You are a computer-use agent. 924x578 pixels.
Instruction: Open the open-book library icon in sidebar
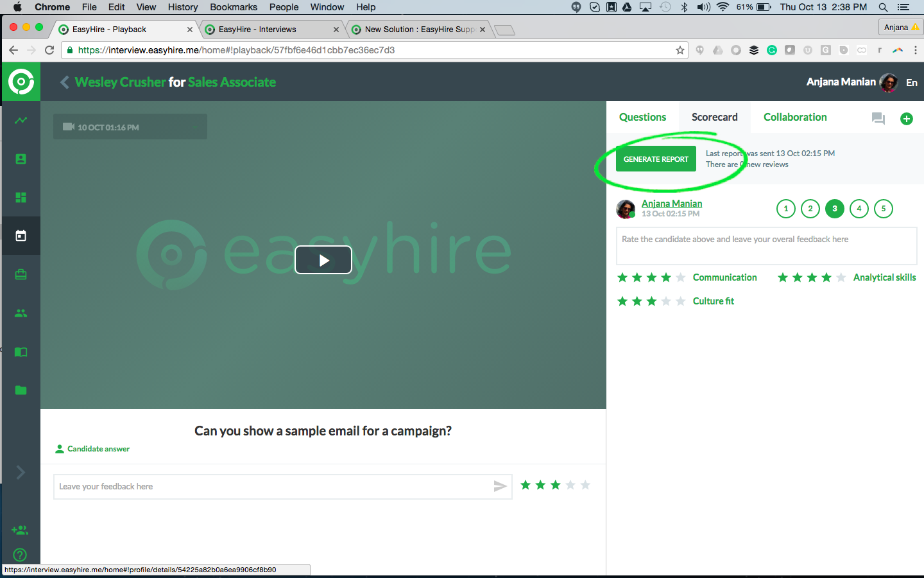click(x=21, y=352)
